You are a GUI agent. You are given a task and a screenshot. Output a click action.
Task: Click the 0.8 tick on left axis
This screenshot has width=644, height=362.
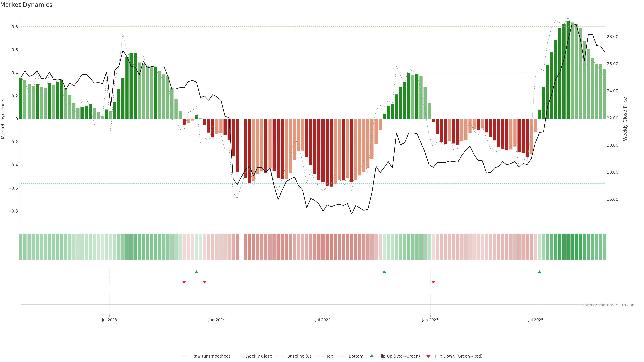click(15, 27)
